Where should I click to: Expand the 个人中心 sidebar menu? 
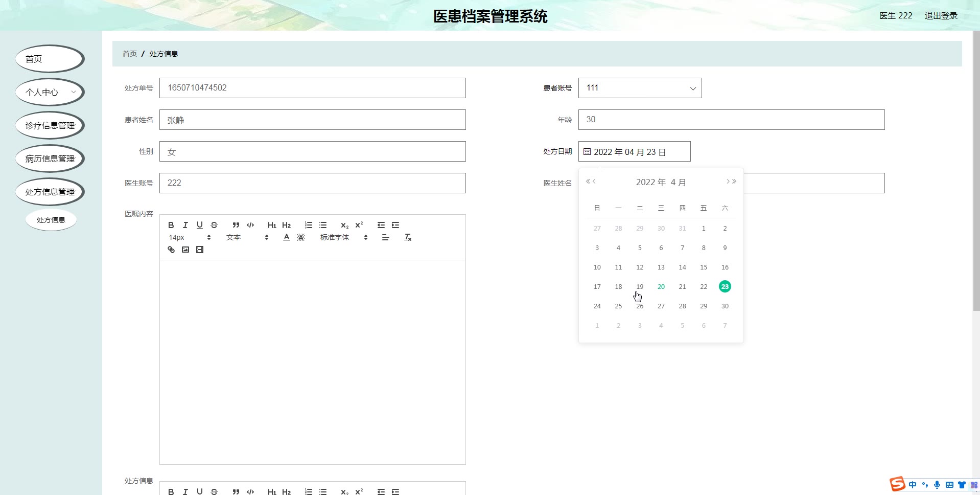pos(50,92)
